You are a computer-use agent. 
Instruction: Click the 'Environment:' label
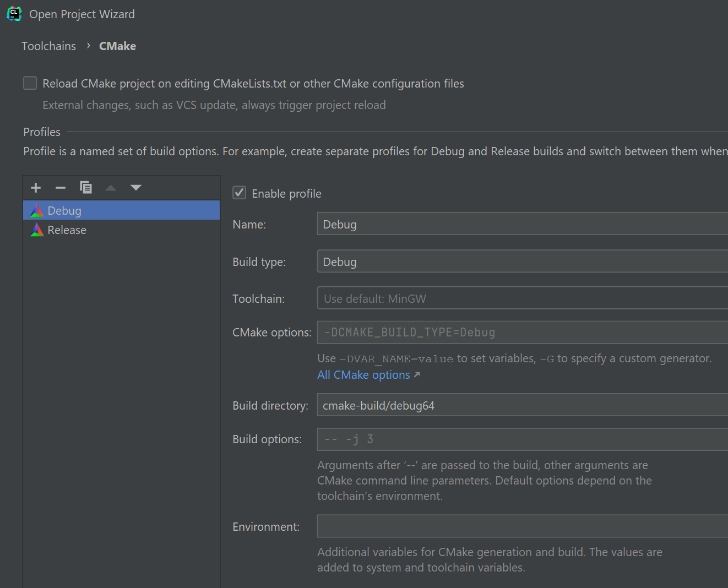point(266,527)
